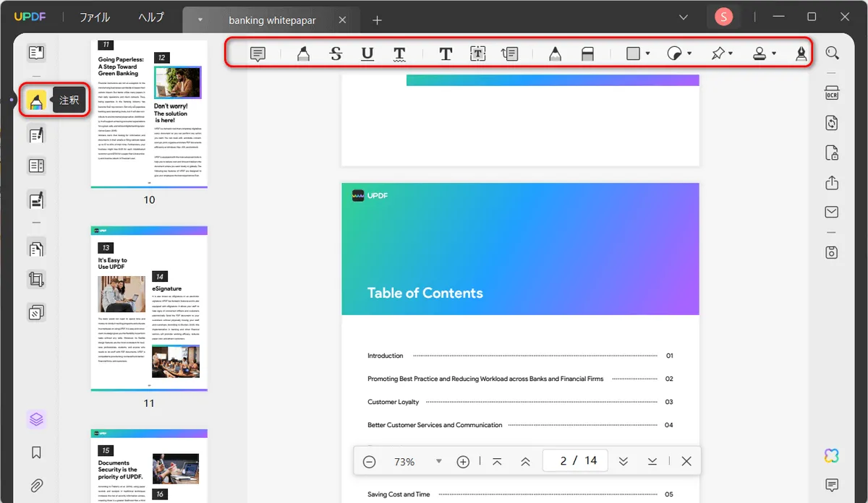This screenshot has width=868, height=503.
Task: Zoom out with the minus button
Action: click(x=370, y=461)
